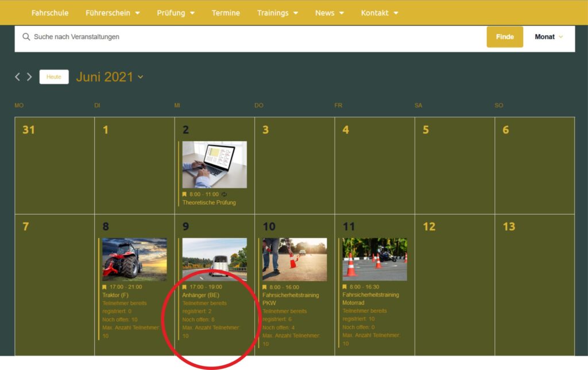Go to next month arrow
588x370 pixels.
29,77
